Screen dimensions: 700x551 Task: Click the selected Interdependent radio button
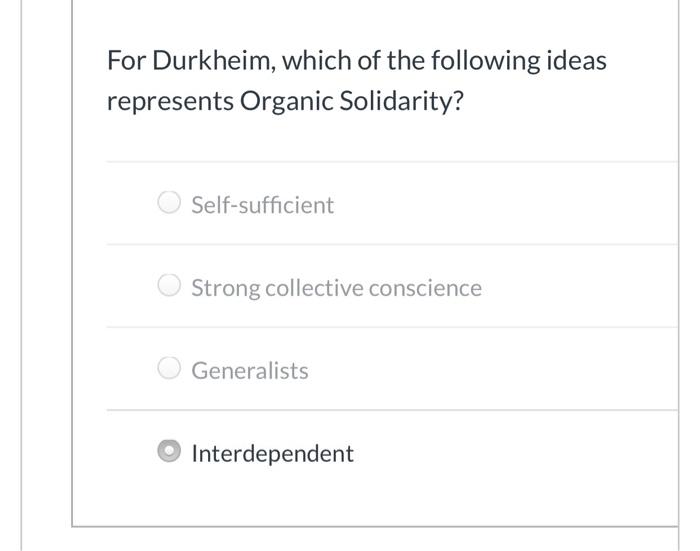[169, 453]
